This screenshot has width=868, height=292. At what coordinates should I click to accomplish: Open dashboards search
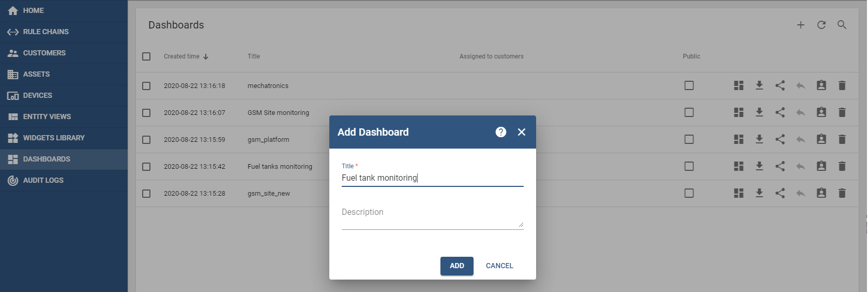pos(842,25)
